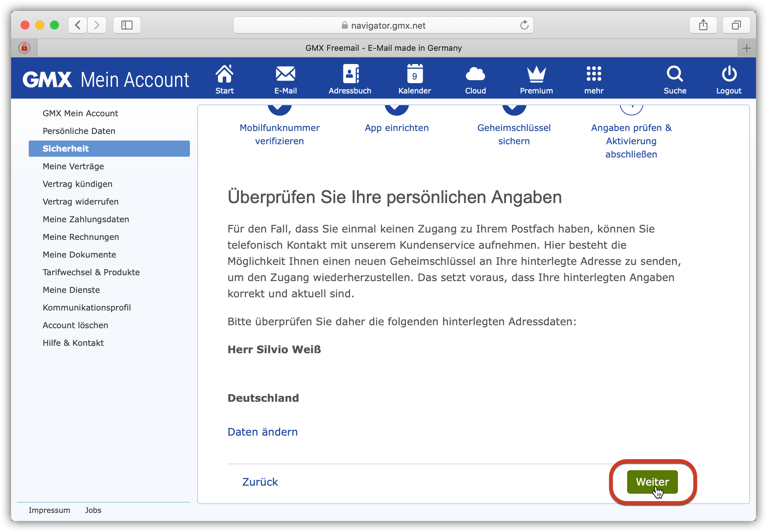Image resolution: width=767 pixels, height=532 pixels.
Task: Select step Angaben prüfen & Aktivierung abschließen
Action: [x=632, y=141]
